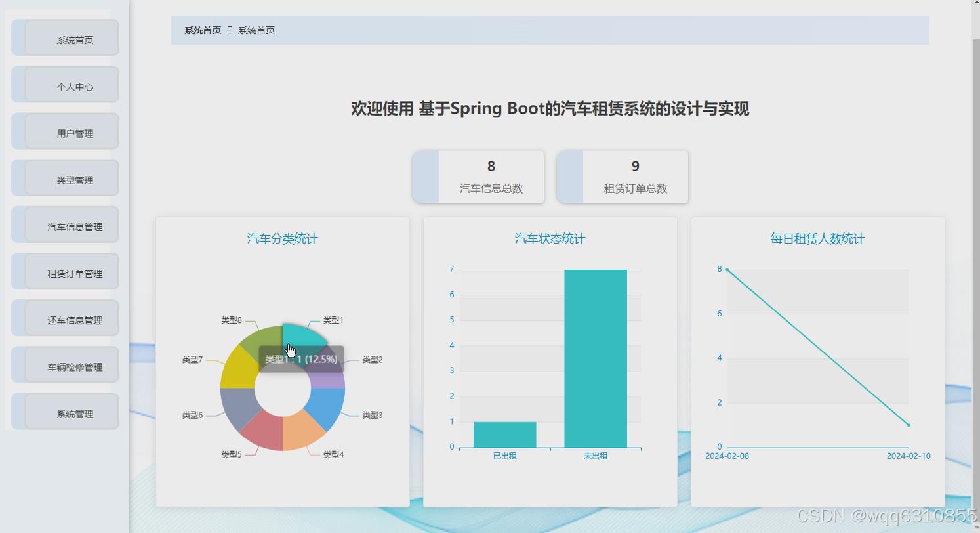Viewport: 980px width, 533px height.
Task: Click the tall 未出租 bar
Action: (596, 358)
